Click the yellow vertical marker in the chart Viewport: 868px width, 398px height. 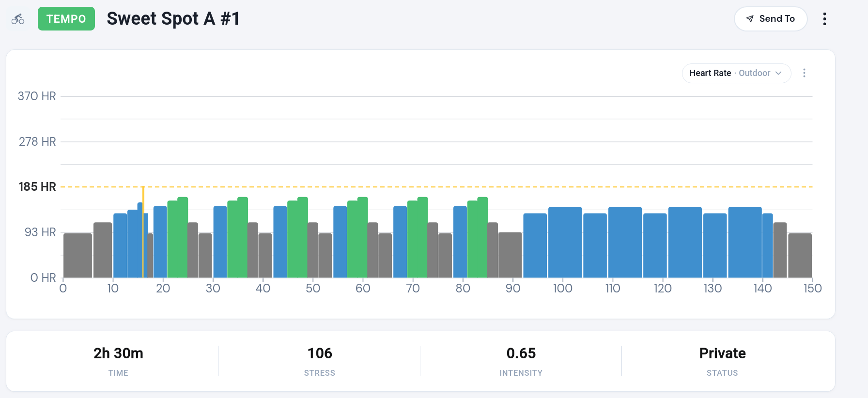tap(143, 232)
